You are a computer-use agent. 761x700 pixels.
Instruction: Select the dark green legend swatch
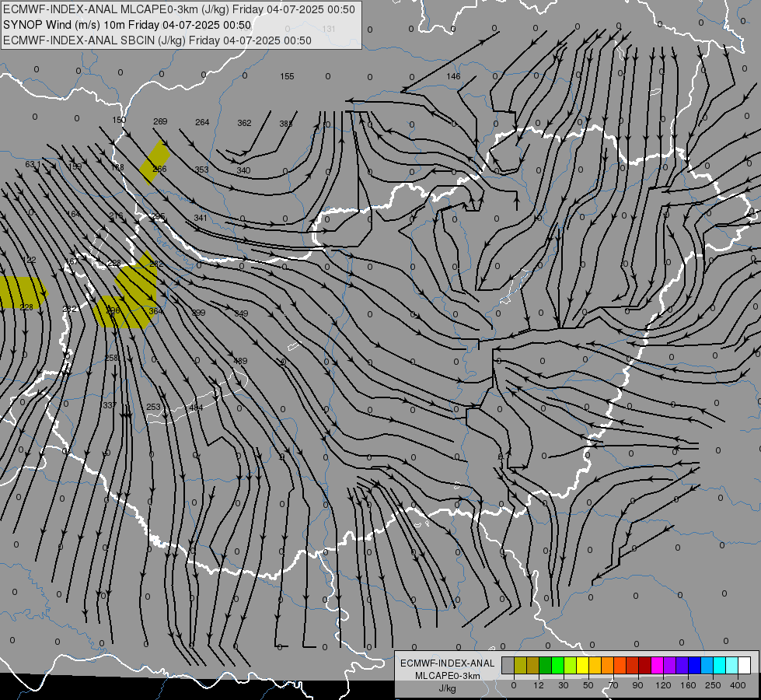546,665
